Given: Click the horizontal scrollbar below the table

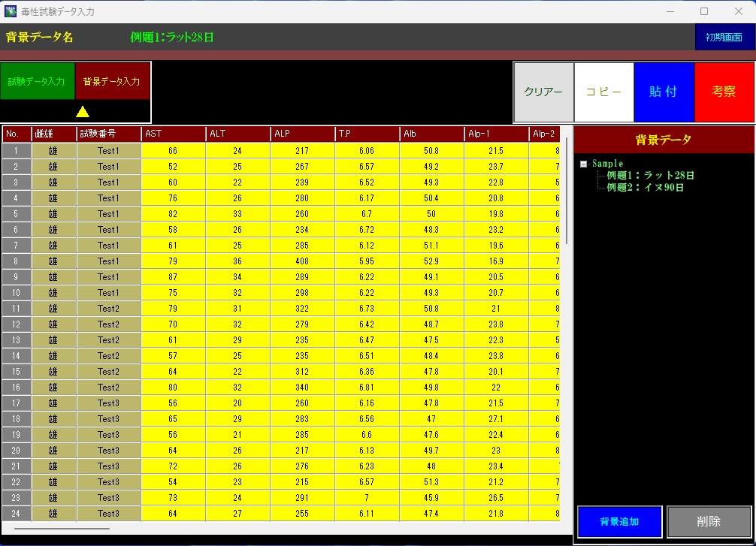Looking at the screenshot, I should (x=62, y=529).
